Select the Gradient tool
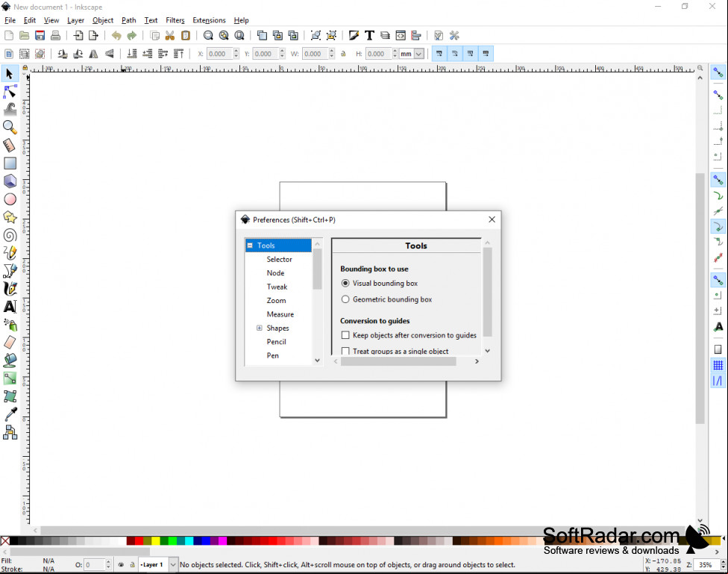Image resolution: width=728 pixels, height=574 pixels. click(x=10, y=378)
